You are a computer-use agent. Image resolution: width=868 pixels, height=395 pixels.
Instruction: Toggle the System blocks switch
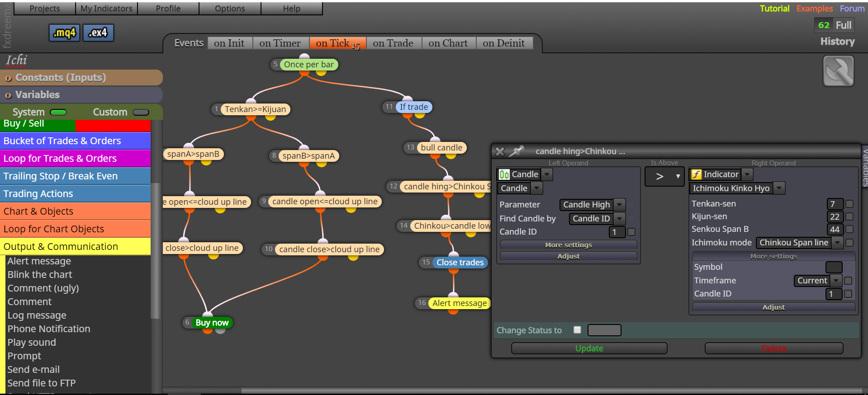[x=58, y=112]
